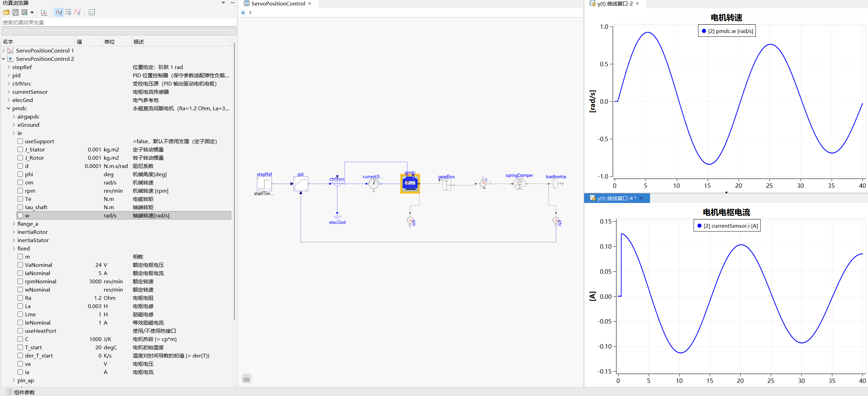Select the gearBox component in diagram
868x396 pixels.
[446, 185]
